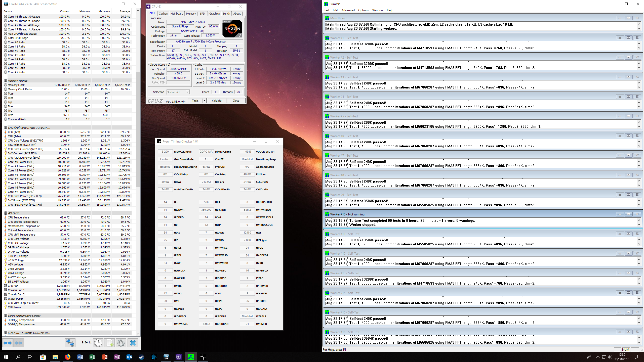644x362 pixels.
Task: Open the Windows Start menu
Action: click(6, 357)
